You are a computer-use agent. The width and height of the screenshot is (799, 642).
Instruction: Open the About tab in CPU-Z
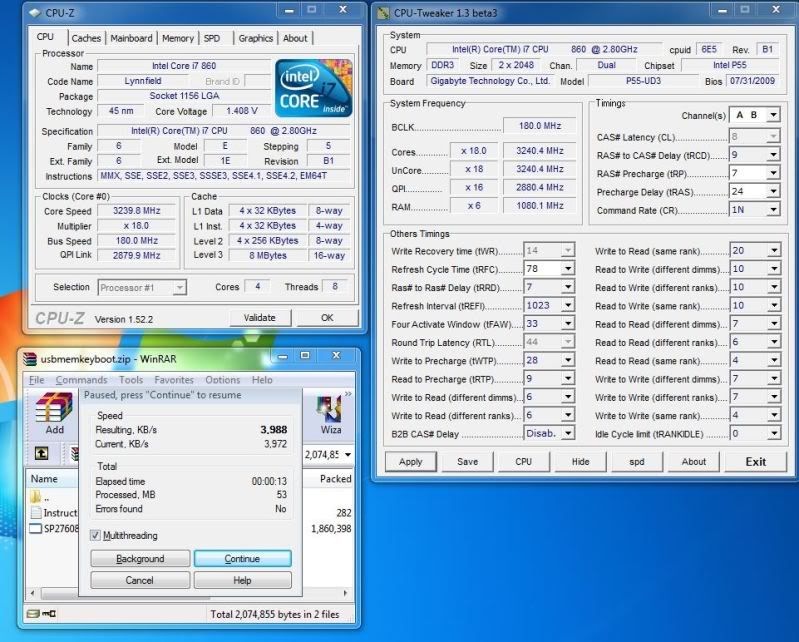pyautogui.click(x=295, y=38)
